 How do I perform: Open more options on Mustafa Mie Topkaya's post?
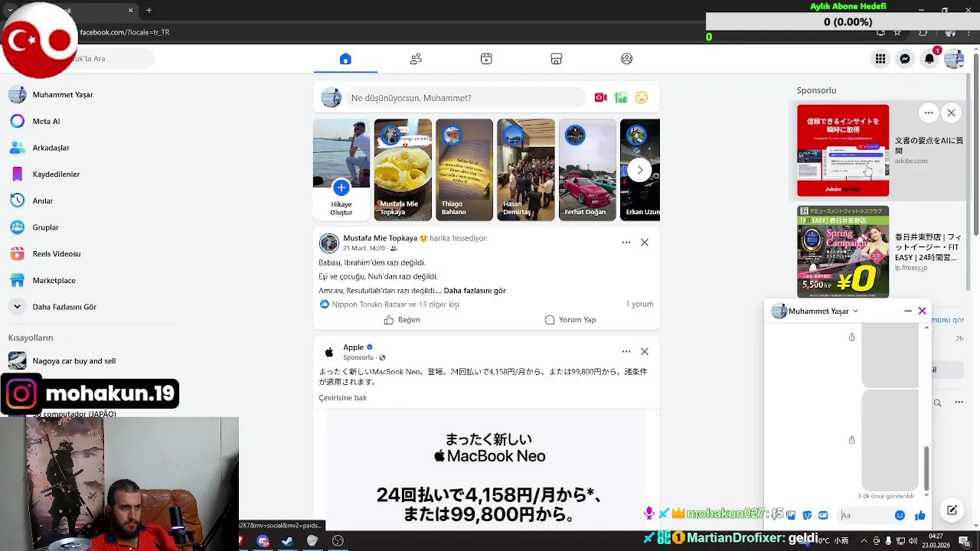626,243
